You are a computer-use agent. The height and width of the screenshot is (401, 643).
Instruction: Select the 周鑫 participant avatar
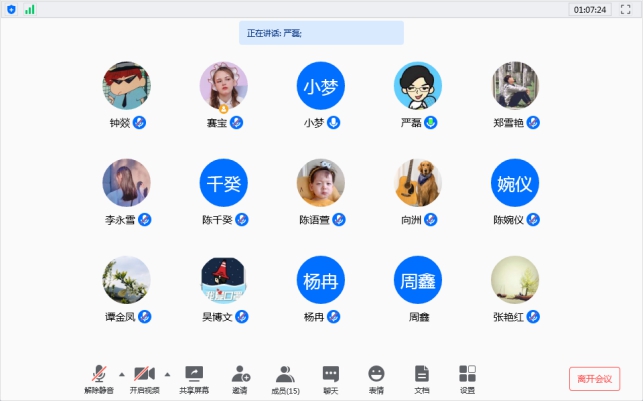pyautogui.click(x=418, y=280)
